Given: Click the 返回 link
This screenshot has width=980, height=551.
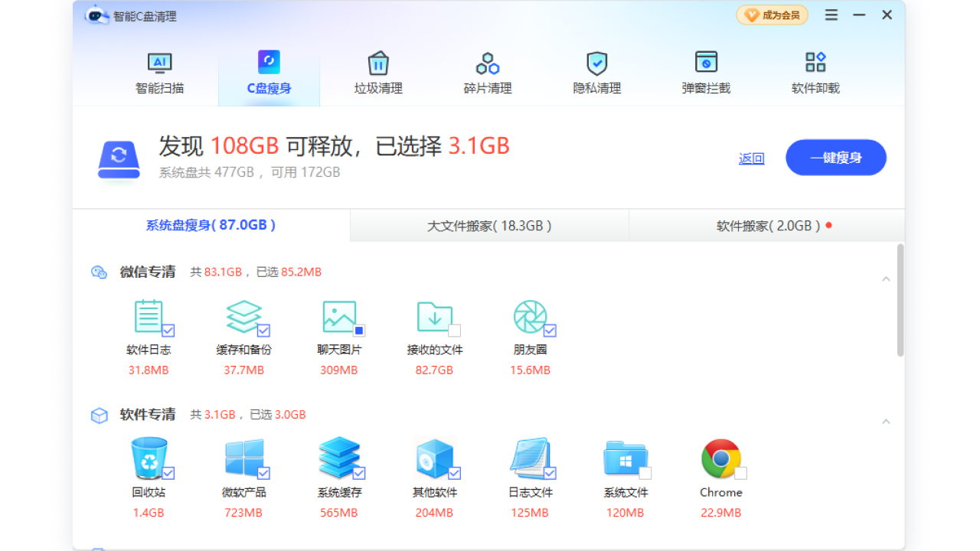Looking at the screenshot, I should (751, 158).
